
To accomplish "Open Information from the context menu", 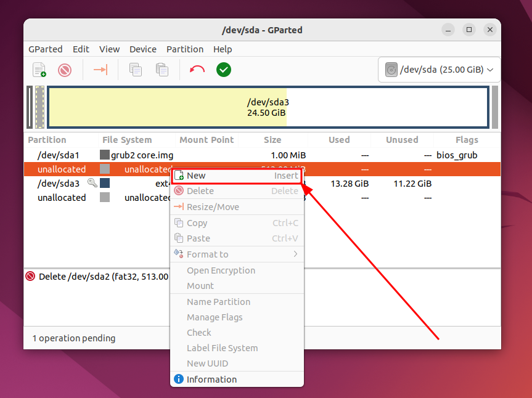I will 237,380.
